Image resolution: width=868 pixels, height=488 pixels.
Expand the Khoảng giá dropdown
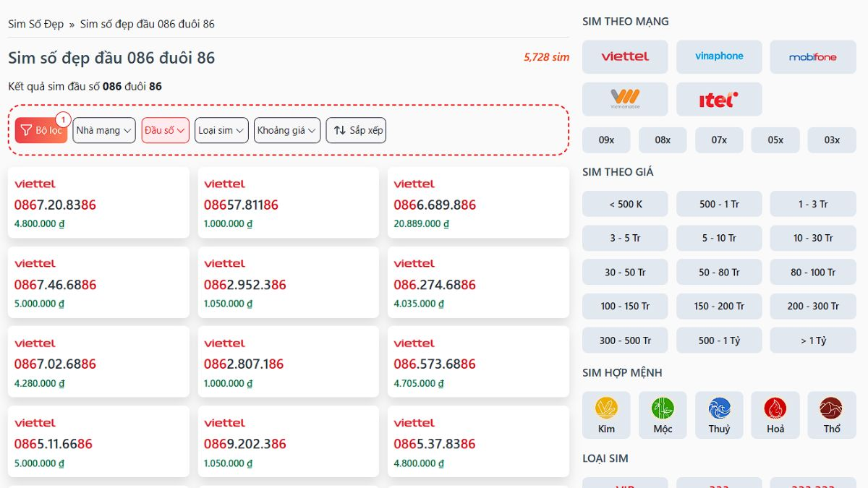287,130
